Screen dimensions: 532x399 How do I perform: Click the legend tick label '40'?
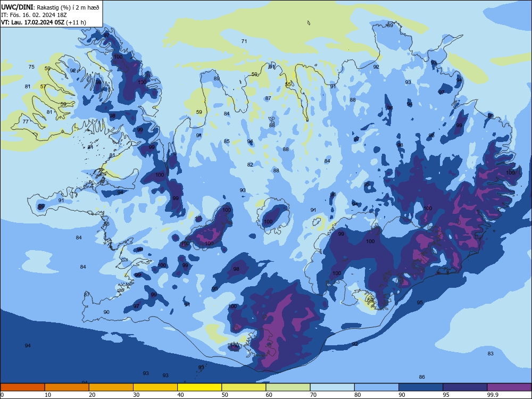tap(180, 395)
